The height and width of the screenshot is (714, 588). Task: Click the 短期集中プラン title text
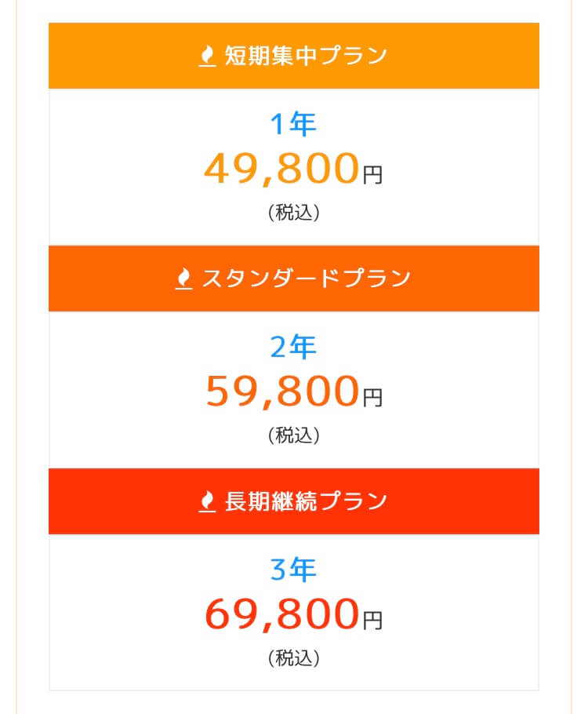[306, 56]
